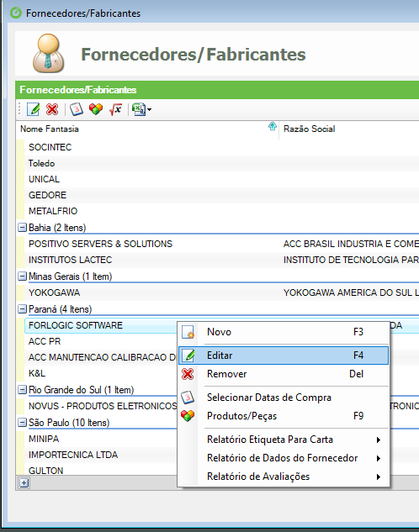This screenshot has width=419, height=532.
Task: Collapse the Rio Grande do Sul group
Action: [22, 389]
